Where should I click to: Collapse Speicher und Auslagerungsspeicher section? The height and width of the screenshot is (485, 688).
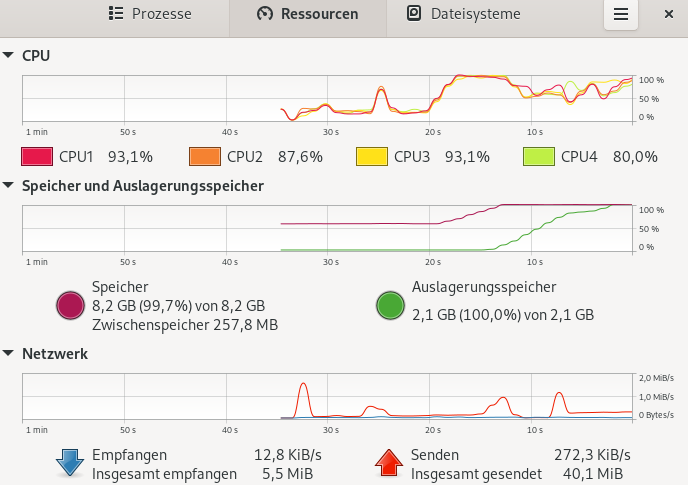(x=10, y=185)
